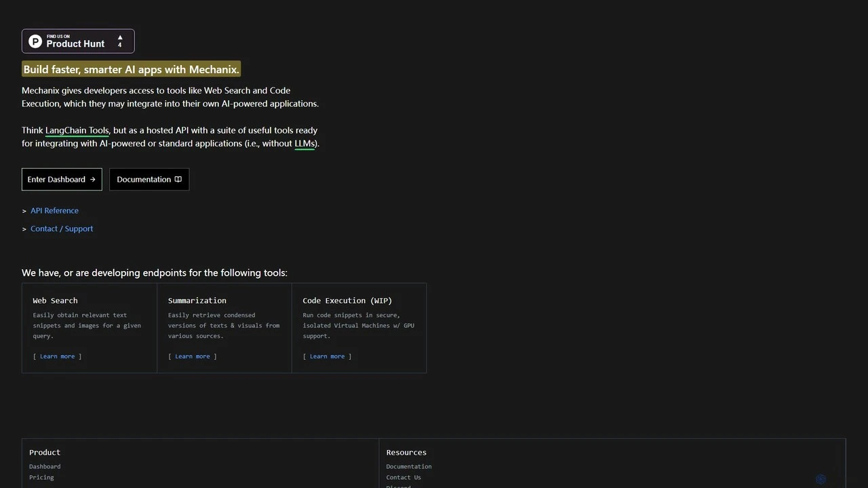Click the arrow icon in Enter Dashboard

click(93, 180)
